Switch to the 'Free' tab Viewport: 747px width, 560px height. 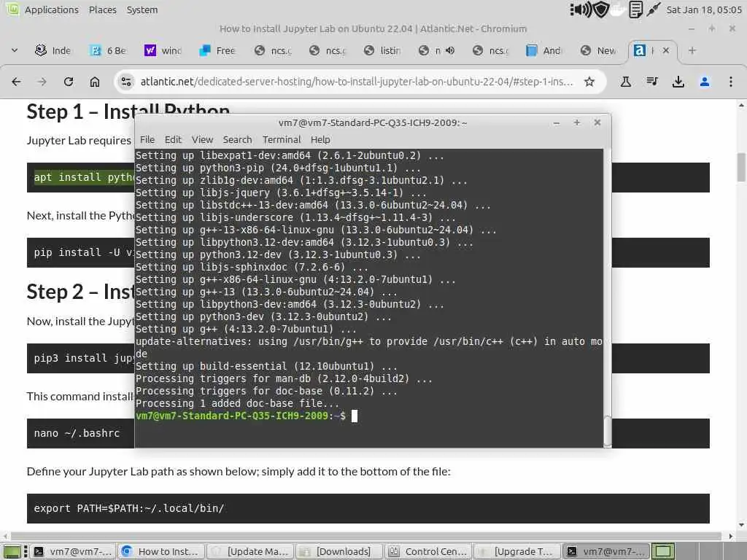click(x=217, y=50)
